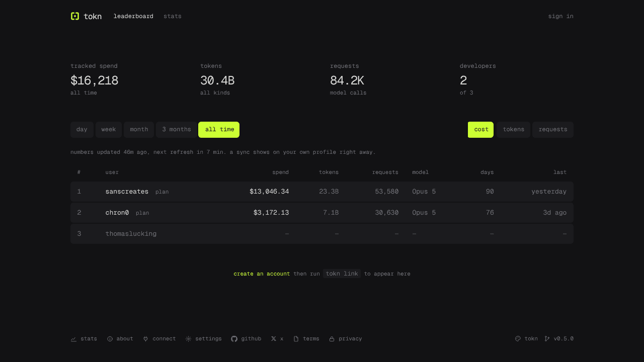644x362 pixels.
Task: Open chron0 user profile
Action: pyautogui.click(x=117, y=213)
